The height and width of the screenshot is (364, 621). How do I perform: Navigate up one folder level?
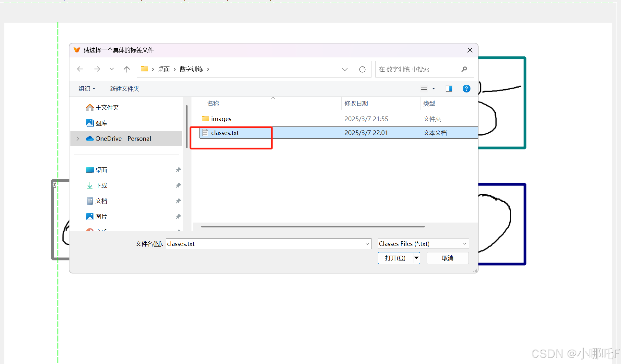click(127, 69)
